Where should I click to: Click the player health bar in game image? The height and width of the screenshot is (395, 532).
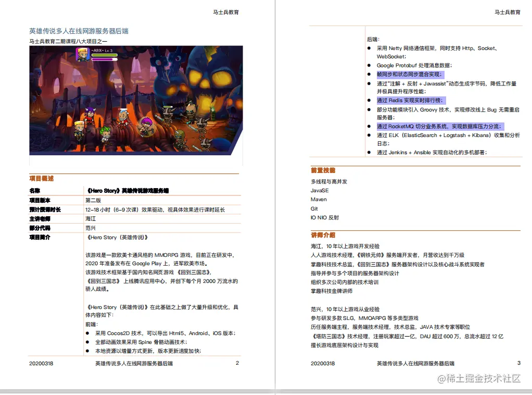pos(104,55)
